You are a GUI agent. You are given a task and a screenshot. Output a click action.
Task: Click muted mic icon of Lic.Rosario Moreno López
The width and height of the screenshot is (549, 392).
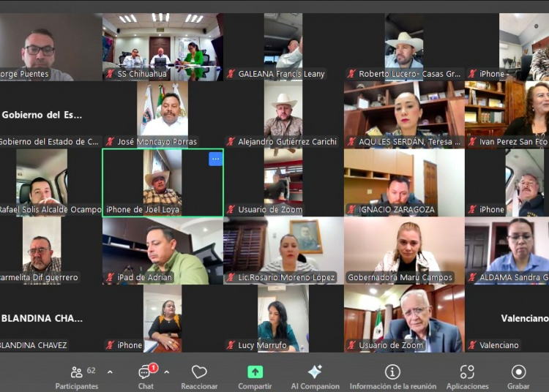(231, 277)
